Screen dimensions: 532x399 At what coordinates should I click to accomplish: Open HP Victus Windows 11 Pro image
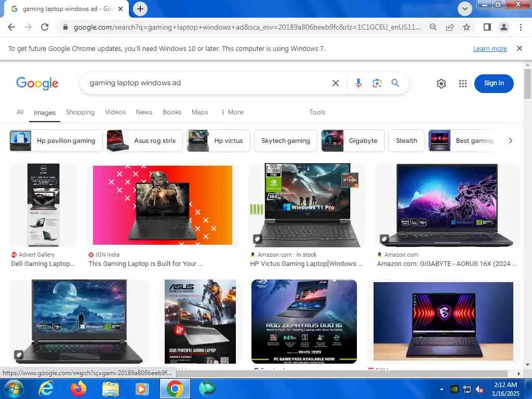click(x=307, y=205)
